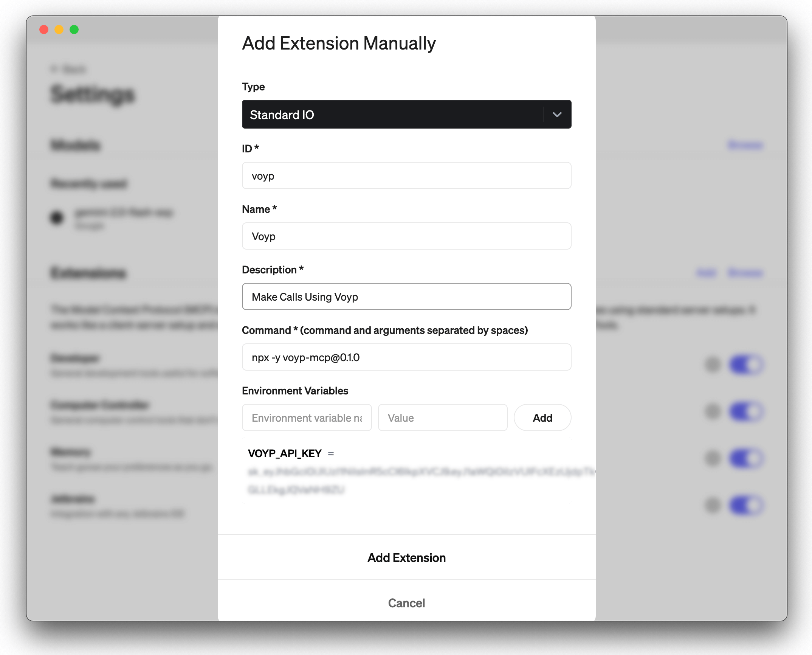Click the Back link above Settings
Viewport: 812px width, 655px height.
coord(68,69)
